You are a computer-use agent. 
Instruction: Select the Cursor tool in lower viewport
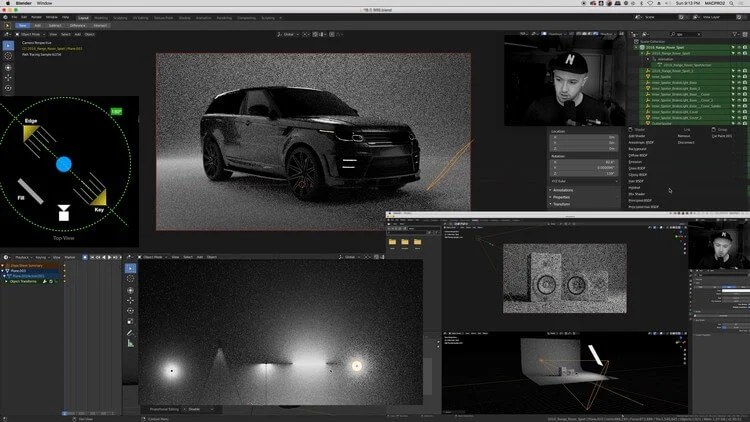130,279
